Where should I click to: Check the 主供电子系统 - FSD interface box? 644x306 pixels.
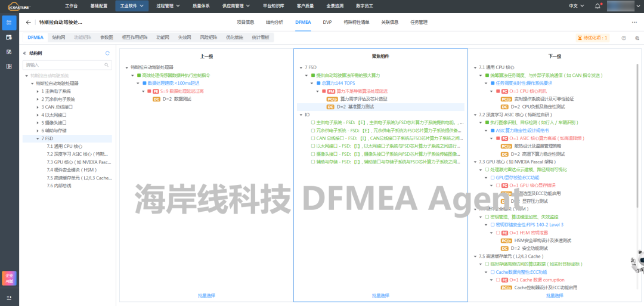(x=313, y=122)
